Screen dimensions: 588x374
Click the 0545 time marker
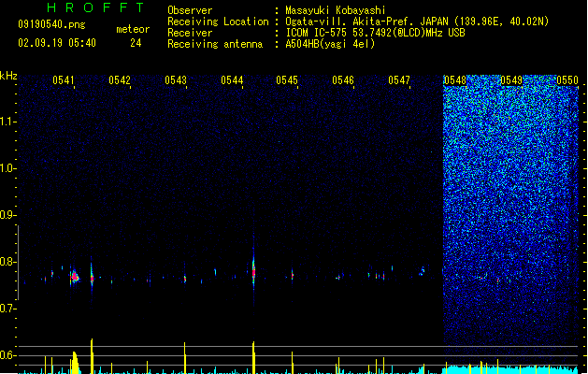pos(287,80)
